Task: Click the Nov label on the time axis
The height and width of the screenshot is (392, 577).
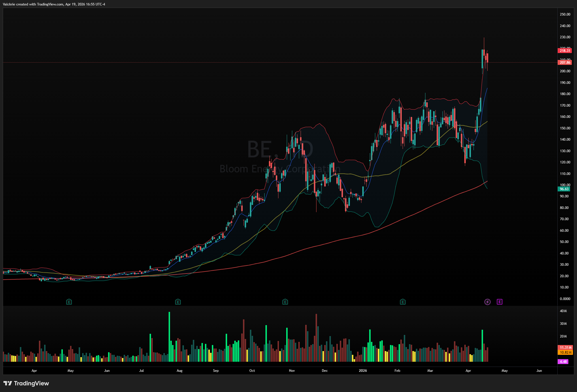Action: (x=292, y=371)
